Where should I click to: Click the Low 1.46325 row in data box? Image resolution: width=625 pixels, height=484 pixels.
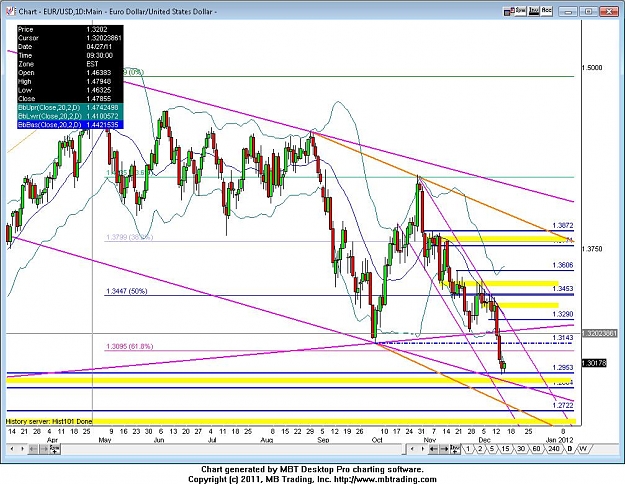pyautogui.click(x=70, y=90)
